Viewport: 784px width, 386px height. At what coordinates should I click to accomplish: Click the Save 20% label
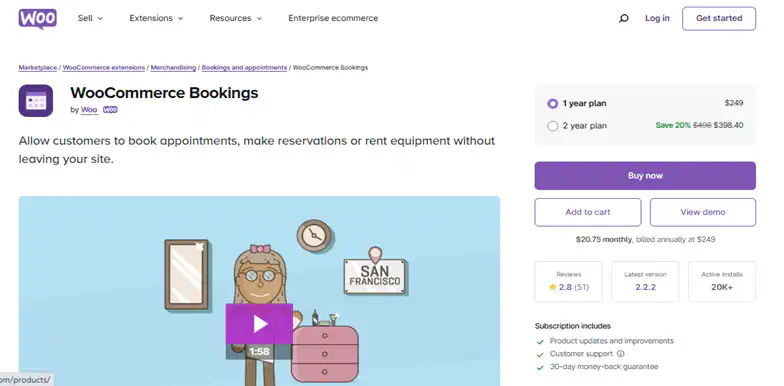673,125
